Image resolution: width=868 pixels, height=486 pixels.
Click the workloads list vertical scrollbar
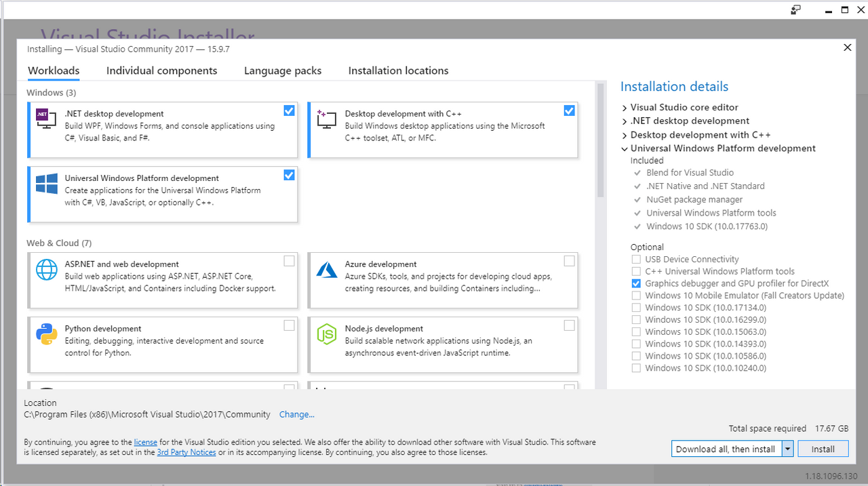(x=600, y=141)
